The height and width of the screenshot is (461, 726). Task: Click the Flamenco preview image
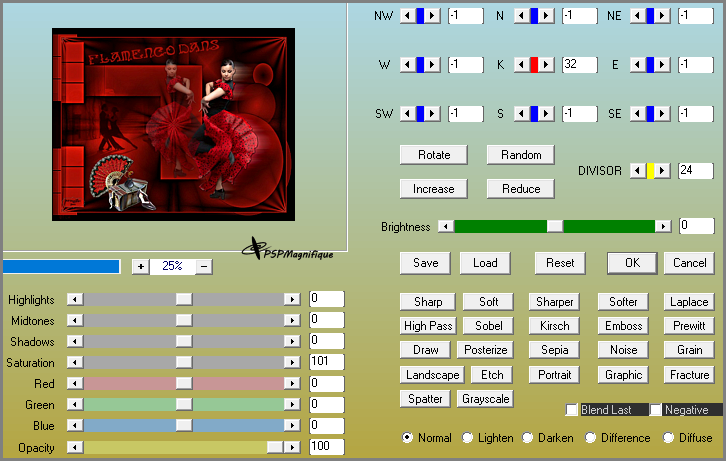click(174, 124)
